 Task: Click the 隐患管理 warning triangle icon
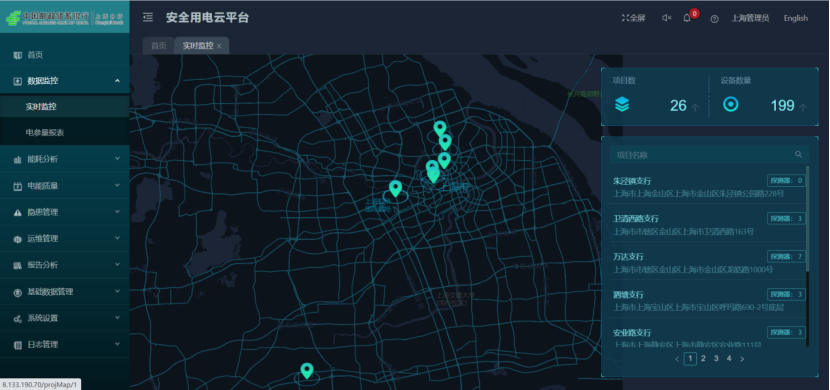click(x=17, y=212)
